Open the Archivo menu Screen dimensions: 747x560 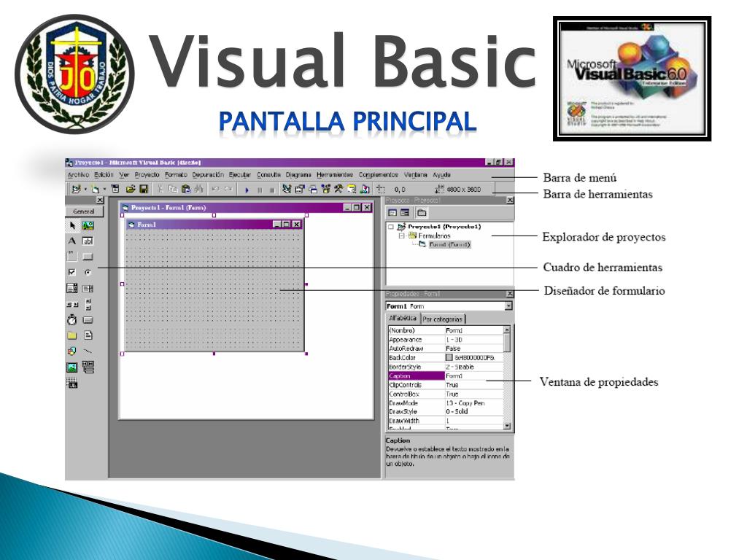click(x=78, y=175)
